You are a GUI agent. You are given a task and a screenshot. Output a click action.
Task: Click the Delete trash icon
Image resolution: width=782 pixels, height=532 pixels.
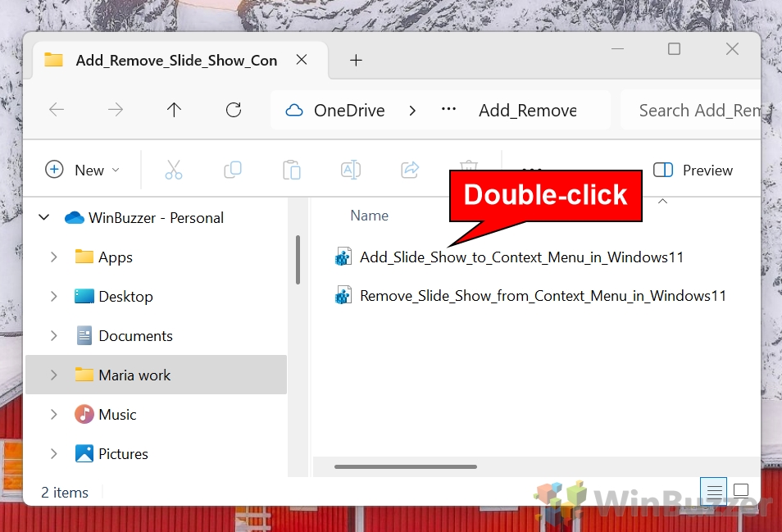[x=467, y=166]
